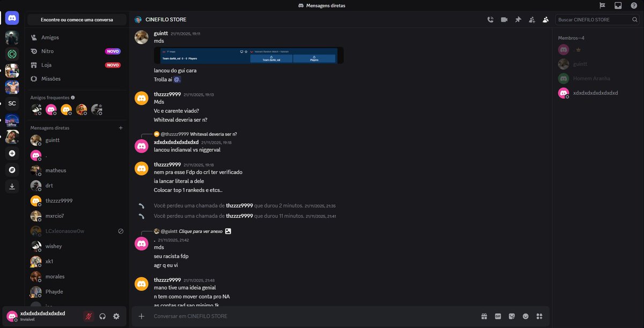Image resolution: width=644 pixels, height=328 pixels.
Task: Start a voice call
Action: tap(490, 19)
